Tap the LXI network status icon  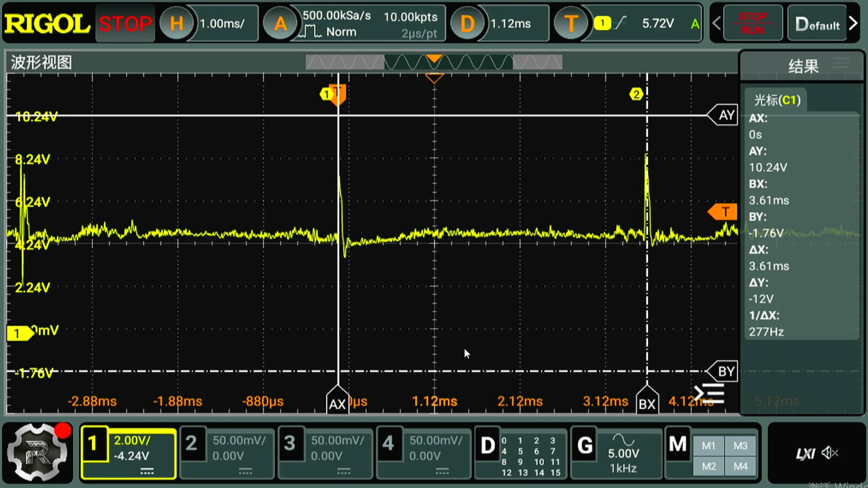click(806, 453)
